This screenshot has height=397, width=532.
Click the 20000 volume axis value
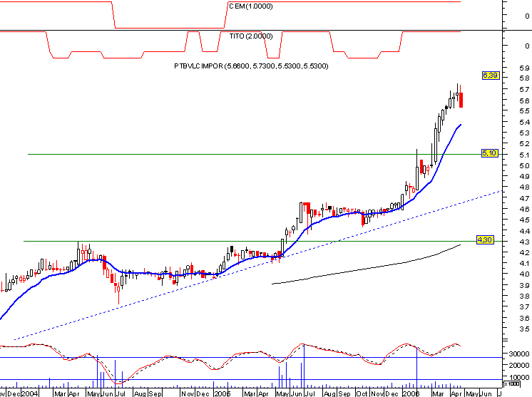coord(519,366)
